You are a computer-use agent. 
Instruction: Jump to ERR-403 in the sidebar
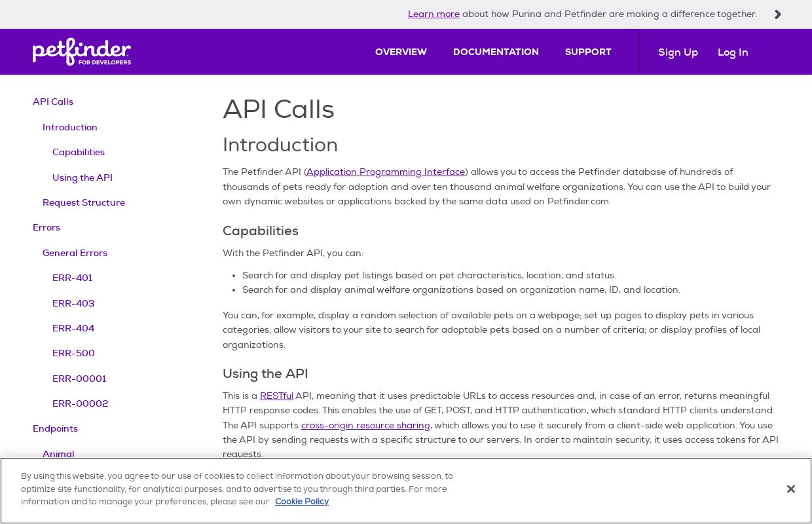click(73, 303)
